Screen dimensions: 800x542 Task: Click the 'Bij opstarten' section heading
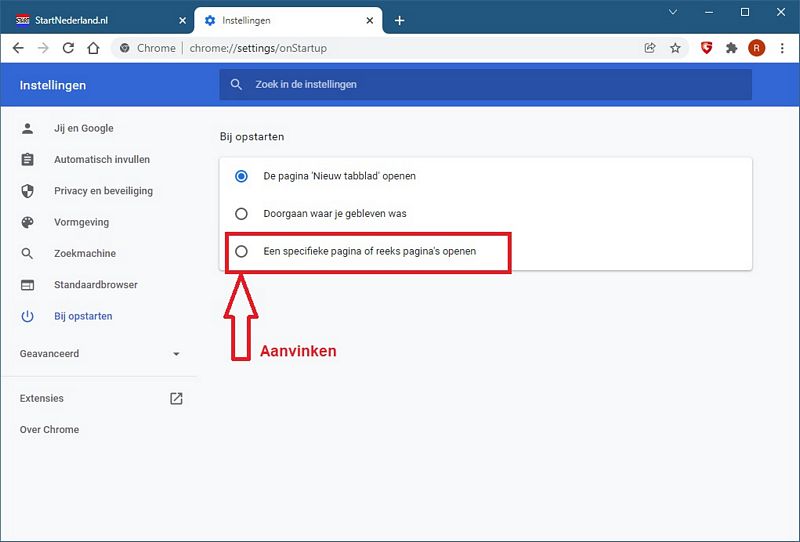click(252, 137)
